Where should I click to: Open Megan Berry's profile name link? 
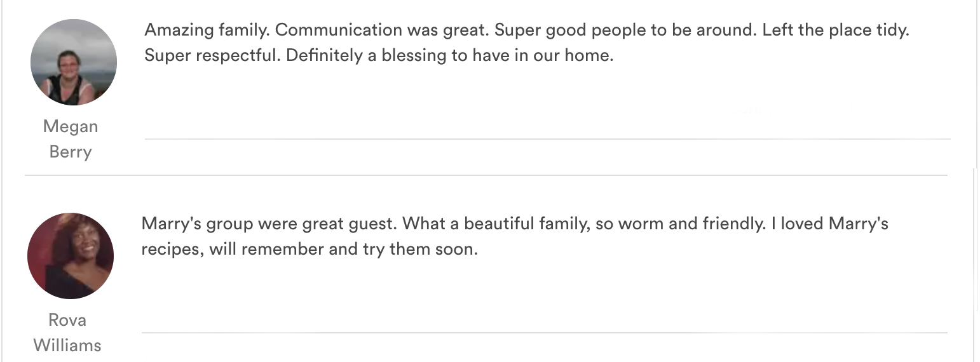click(x=71, y=139)
